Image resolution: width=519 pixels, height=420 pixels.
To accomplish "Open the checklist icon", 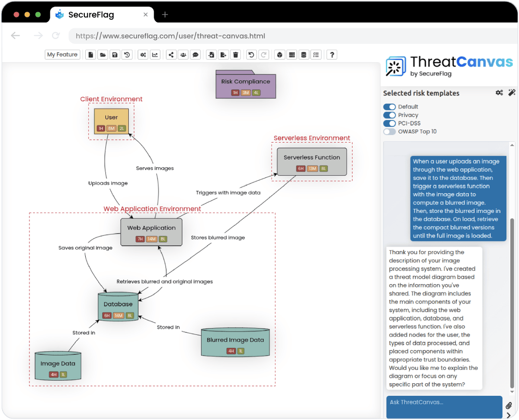I will tap(316, 55).
